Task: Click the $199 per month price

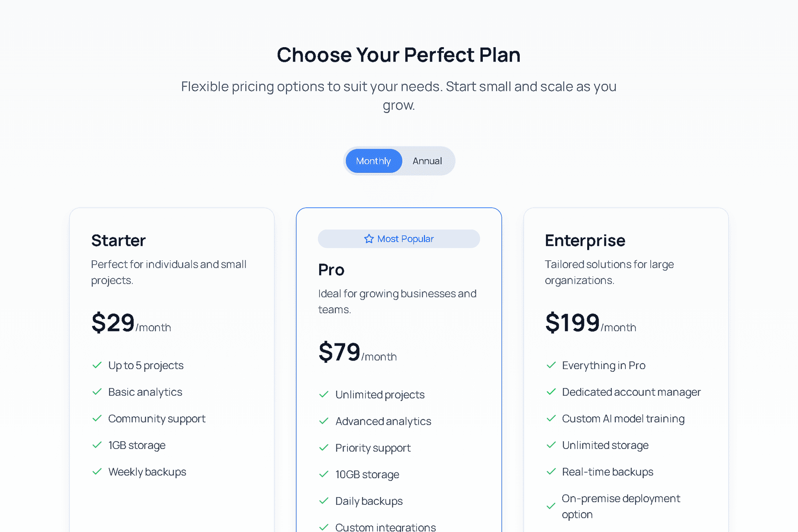Action: tap(590, 323)
